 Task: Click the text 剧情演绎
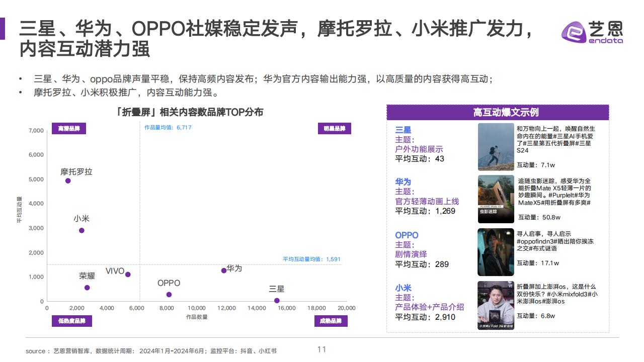pos(411,254)
